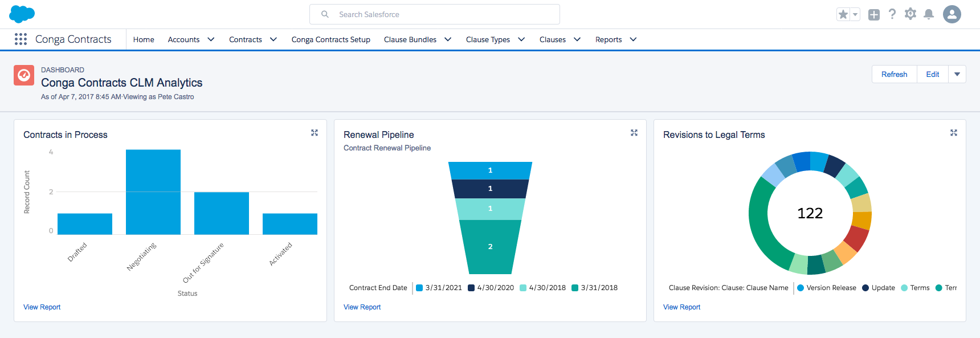Click the Help question mark icon
This screenshot has height=338, width=980.
(x=892, y=14)
